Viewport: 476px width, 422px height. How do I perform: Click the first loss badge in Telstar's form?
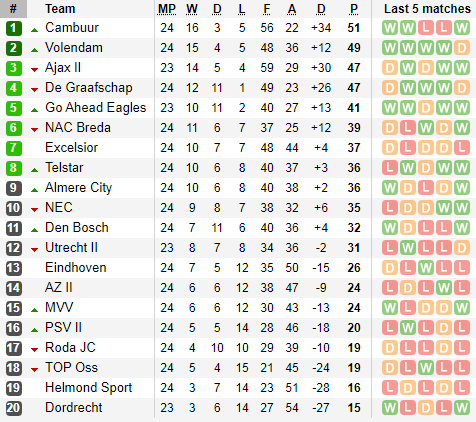tap(390, 168)
